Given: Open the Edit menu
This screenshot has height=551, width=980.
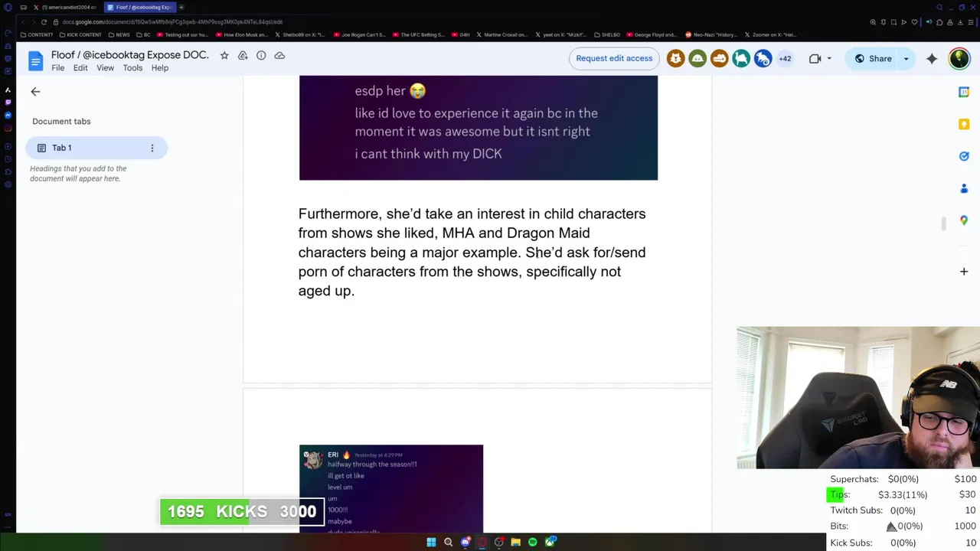Looking at the screenshot, I should click(x=80, y=68).
